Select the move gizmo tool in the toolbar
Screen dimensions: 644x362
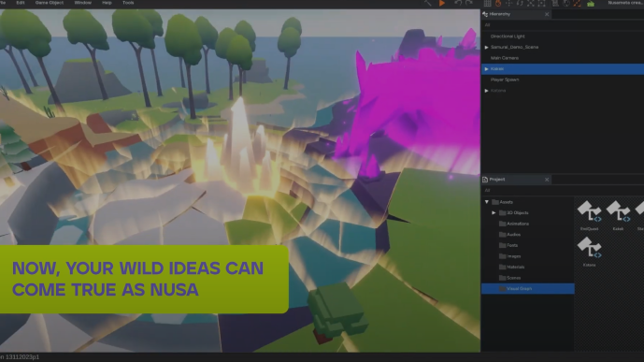(508, 4)
